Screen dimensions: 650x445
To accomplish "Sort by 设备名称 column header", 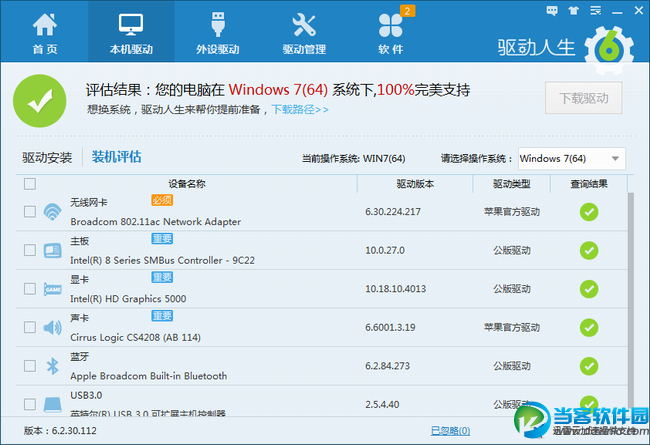I will pos(187,184).
